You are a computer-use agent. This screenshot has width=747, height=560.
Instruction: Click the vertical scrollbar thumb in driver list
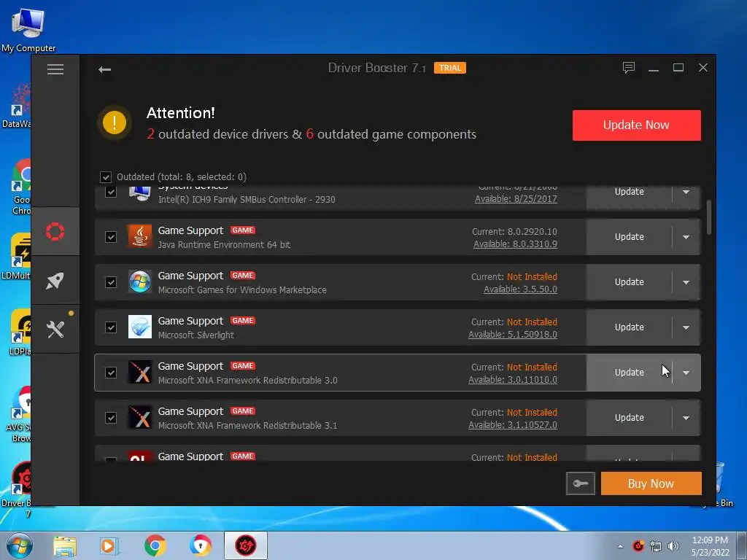[x=709, y=217]
